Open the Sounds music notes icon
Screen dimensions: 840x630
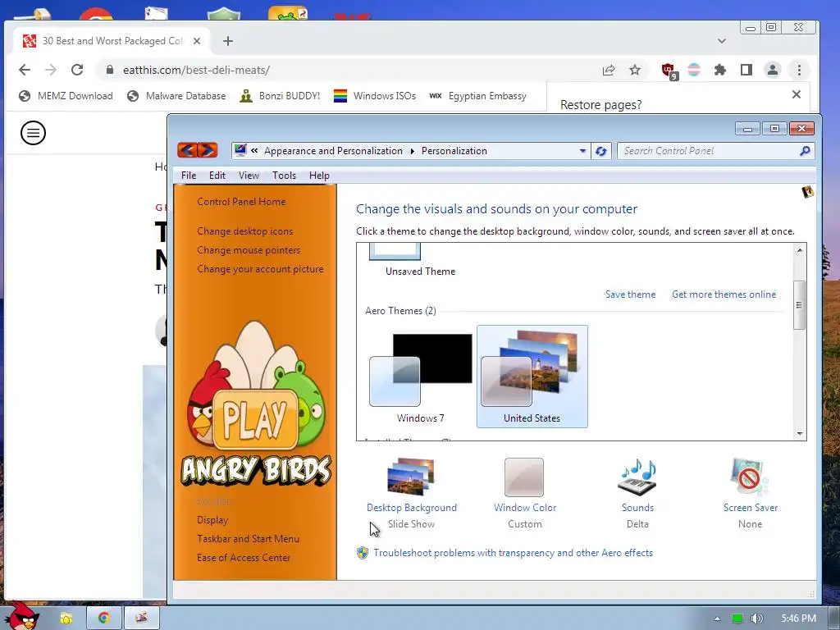637,477
